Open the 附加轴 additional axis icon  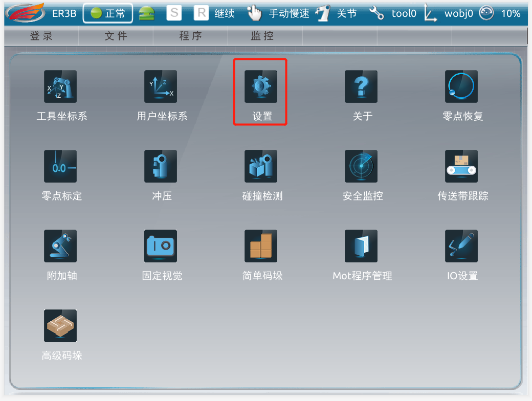click(60, 246)
